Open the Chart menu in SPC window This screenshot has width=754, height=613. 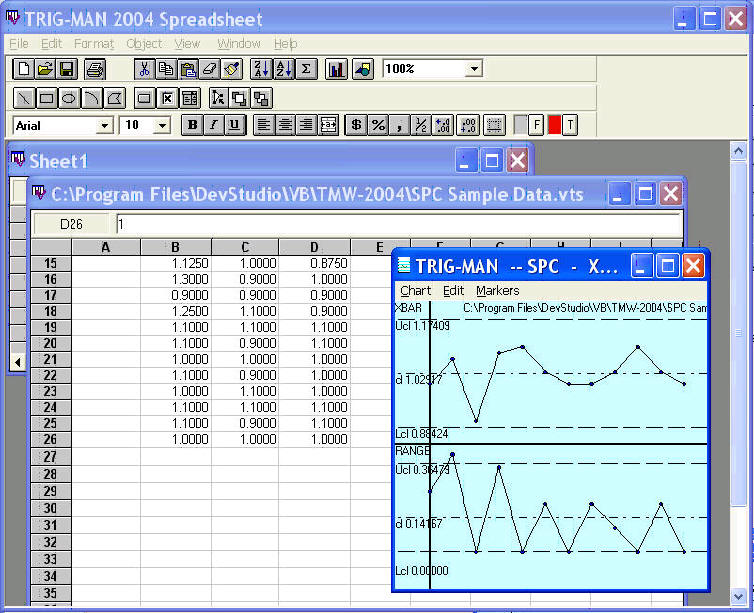pos(415,291)
